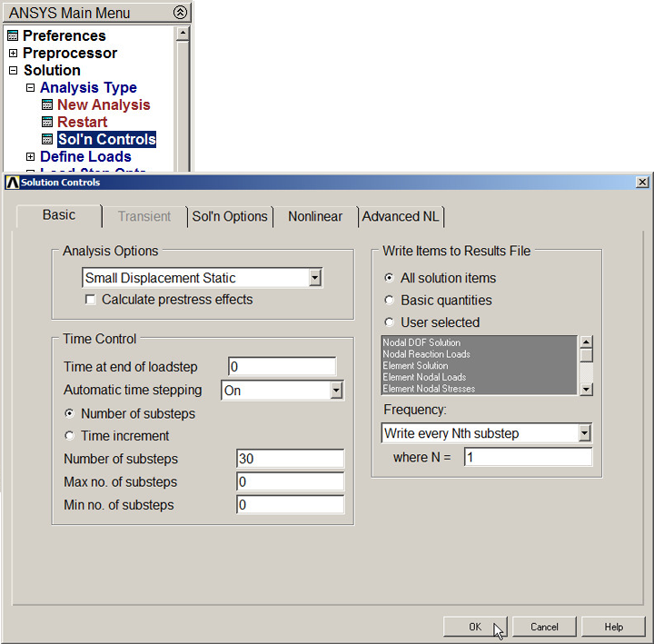Switch to the Nonlinear tab
The height and width of the screenshot is (644, 654).
315,216
